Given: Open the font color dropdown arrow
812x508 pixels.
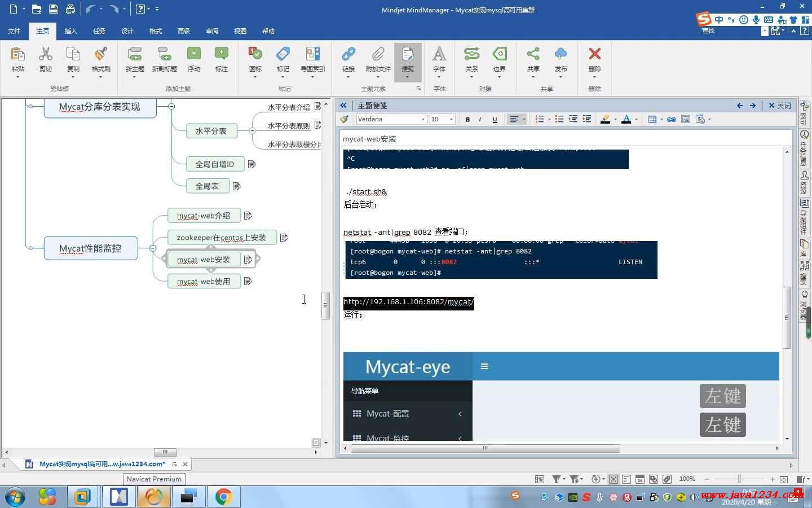Looking at the screenshot, I should (636, 119).
